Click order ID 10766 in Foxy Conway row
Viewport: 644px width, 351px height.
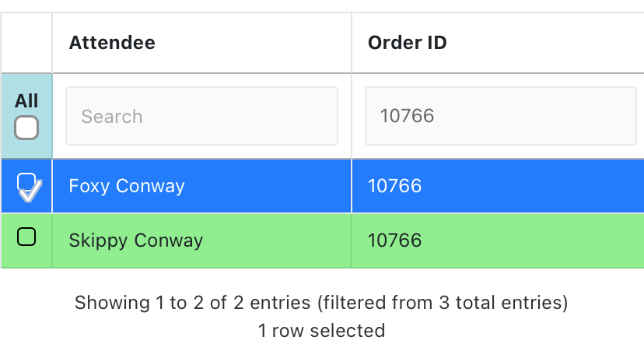coord(395,186)
